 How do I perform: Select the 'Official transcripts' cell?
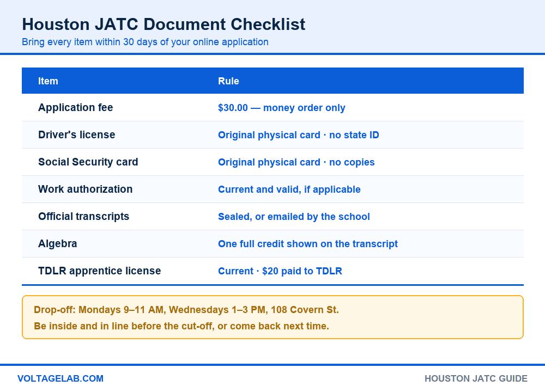83,216
